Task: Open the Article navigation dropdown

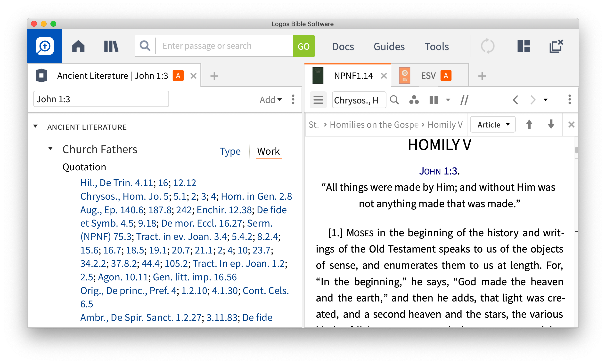Action: (x=492, y=125)
